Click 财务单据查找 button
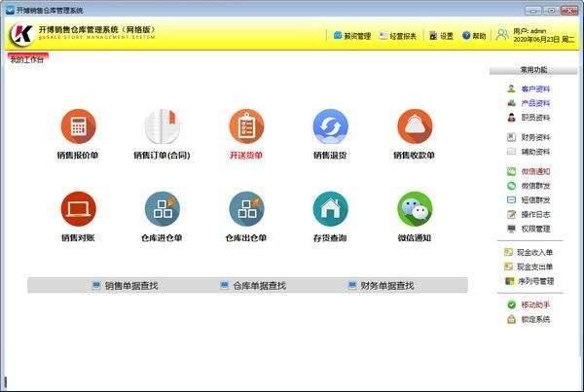Image resolution: width=584 pixels, height=392 pixels. 381,286
